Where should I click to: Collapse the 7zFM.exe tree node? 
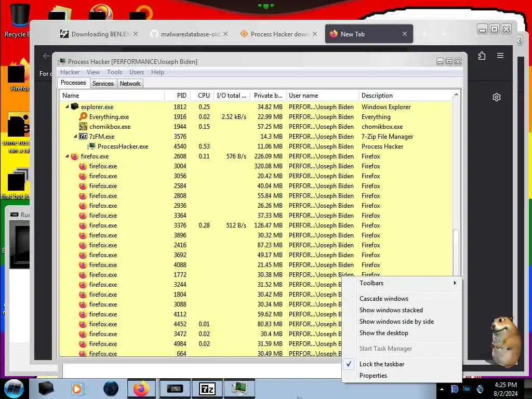(75, 137)
